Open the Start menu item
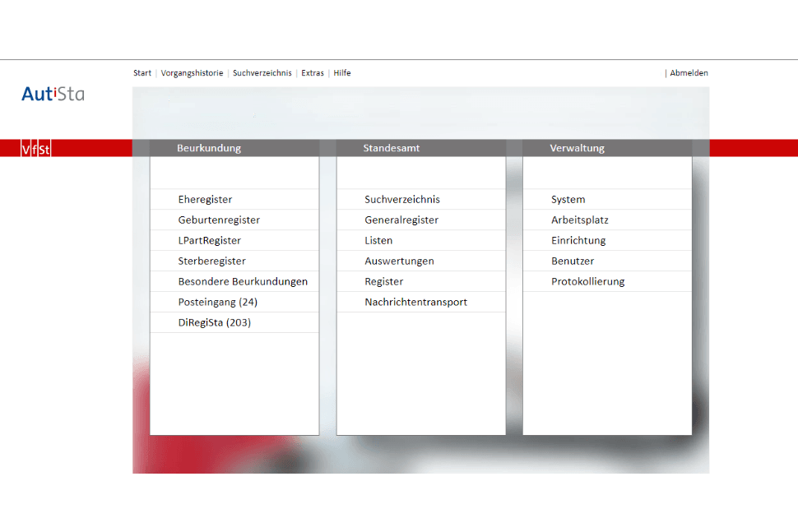Viewport: 798px width, 532px height. coord(142,73)
